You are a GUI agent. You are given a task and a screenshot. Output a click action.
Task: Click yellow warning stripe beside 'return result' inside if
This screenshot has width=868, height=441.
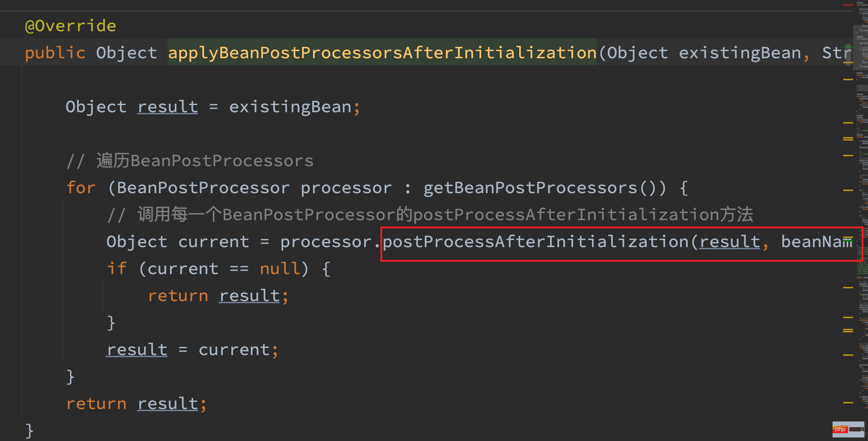pos(848,287)
